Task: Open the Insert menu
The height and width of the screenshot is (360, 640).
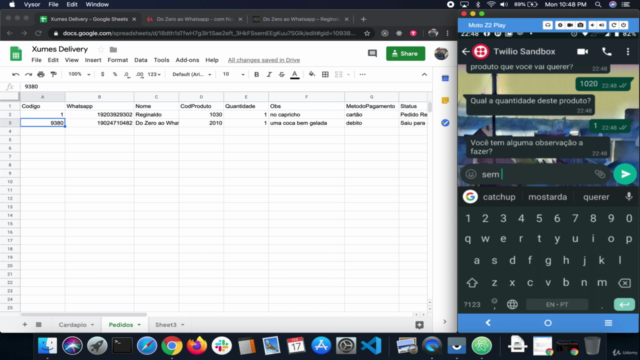Action: point(93,60)
